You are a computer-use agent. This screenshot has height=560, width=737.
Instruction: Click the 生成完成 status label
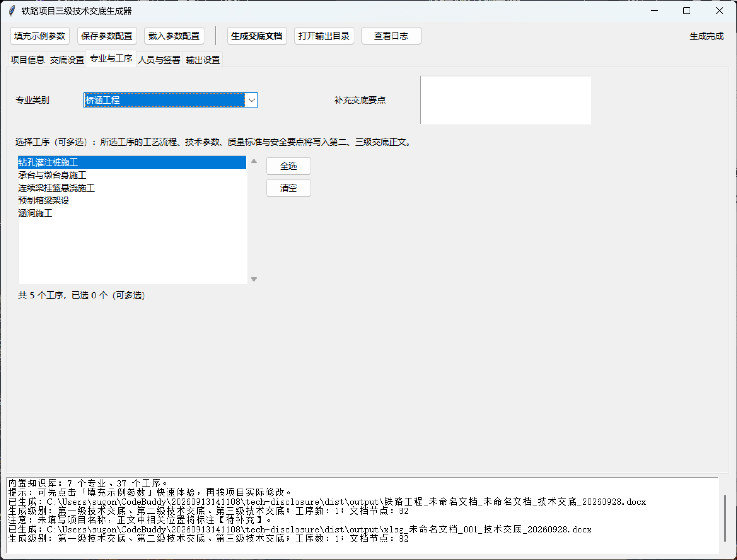(x=706, y=36)
